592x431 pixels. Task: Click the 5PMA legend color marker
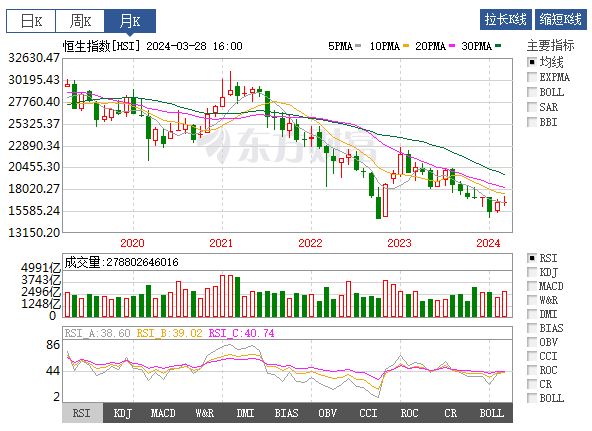(x=358, y=46)
